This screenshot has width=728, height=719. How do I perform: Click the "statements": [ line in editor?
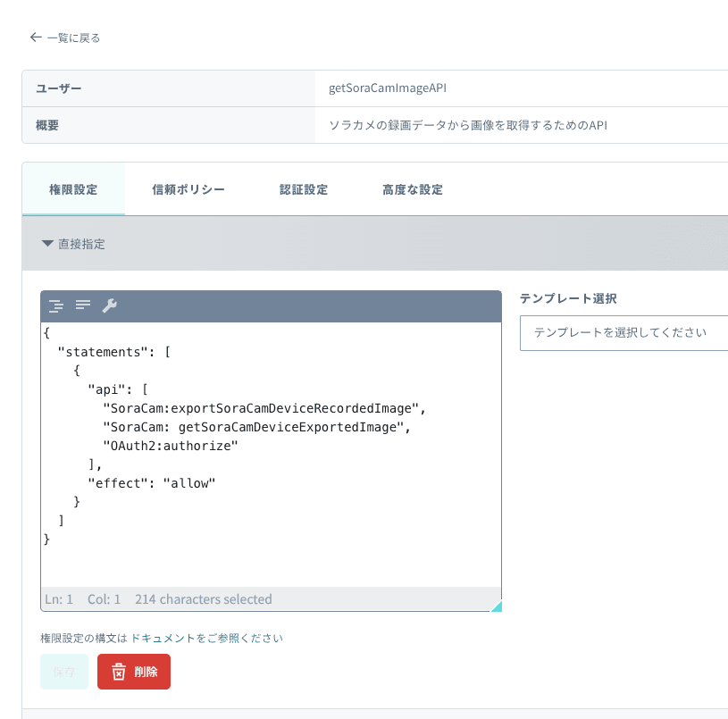pos(113,352)
